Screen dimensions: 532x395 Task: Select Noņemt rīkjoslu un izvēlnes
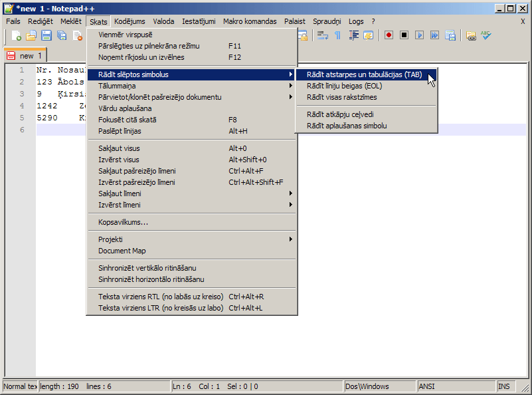point(192,57)
